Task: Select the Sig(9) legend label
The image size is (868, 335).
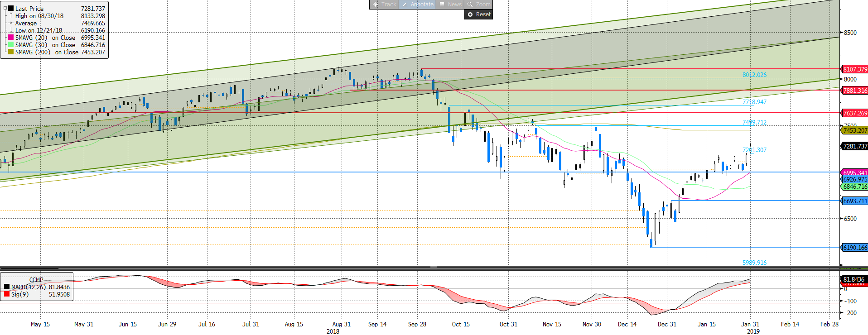Action: pyautogui.click(x=20, y=294)
